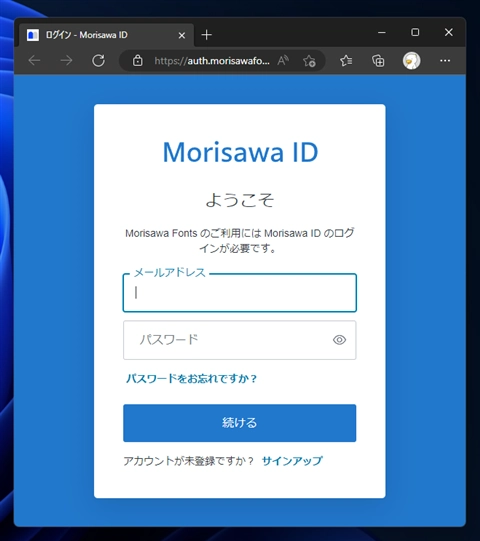Focus the メールアドレス input field
The image size is (480, 541).
[240, 293]
